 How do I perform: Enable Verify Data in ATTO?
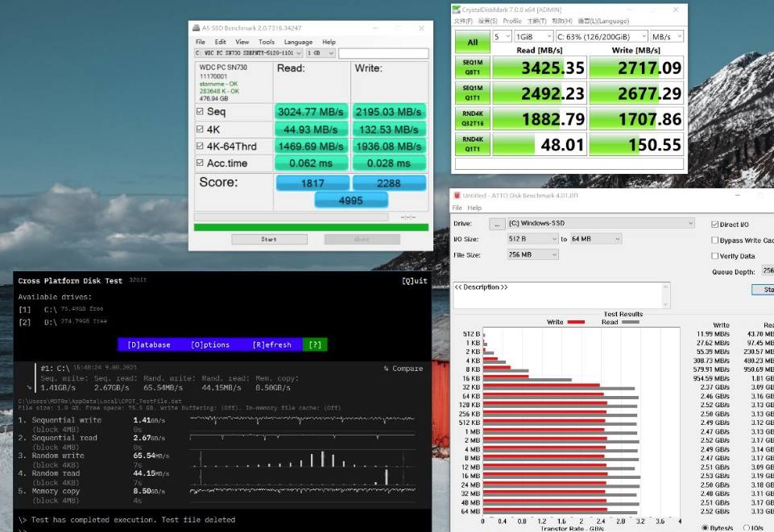coord(714,256)
